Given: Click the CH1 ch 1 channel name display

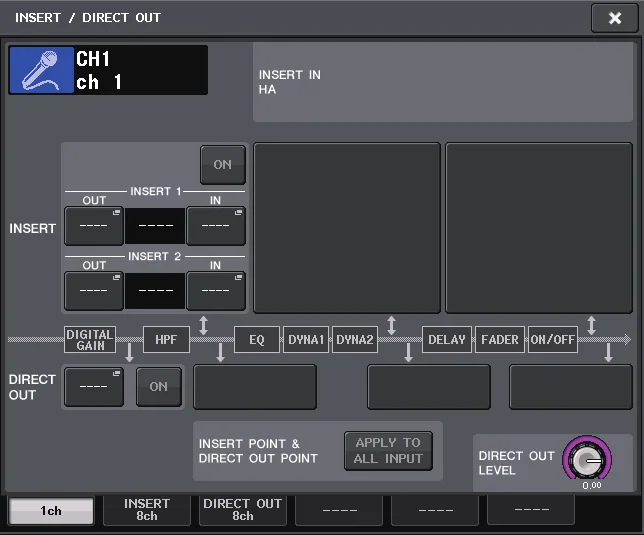Looking at the screenshot, I should pyautogui.click(x=140, y=70).
